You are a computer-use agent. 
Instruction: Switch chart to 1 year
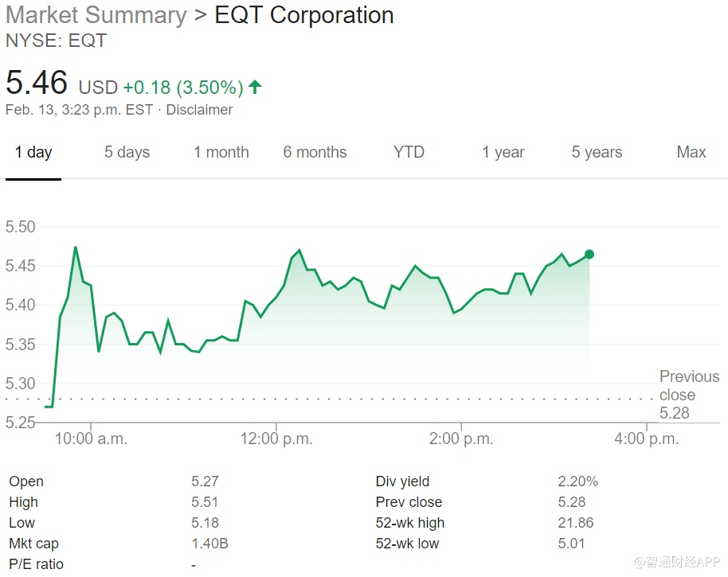click(x=503, y=153)
